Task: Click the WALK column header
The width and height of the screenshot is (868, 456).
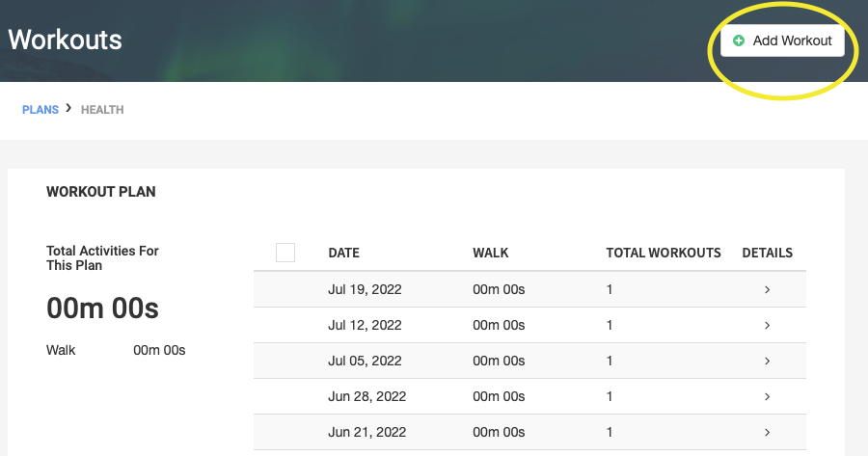Action: pyautogui.click(x=491, y=253)
